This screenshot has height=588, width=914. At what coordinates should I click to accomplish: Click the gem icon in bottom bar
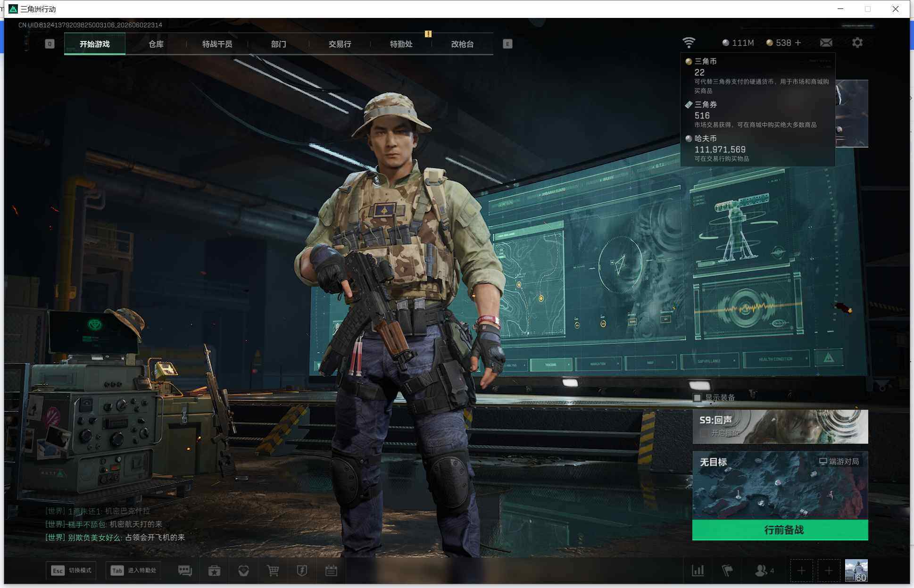(x=243, y=571)
